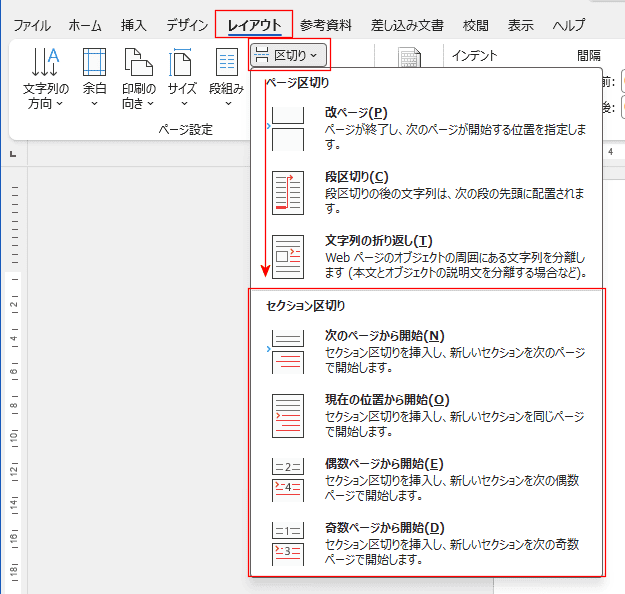The height and width of the screenshot is (594, 625).
Task: Click the grayed page icon beside 区切り
Action: pyautogui.click(x=409, y=57)
